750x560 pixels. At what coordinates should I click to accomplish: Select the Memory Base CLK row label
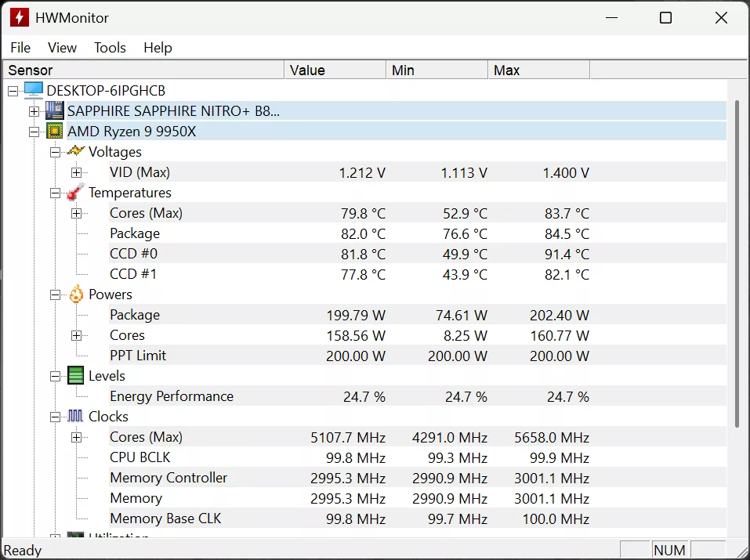coord(165,518)
